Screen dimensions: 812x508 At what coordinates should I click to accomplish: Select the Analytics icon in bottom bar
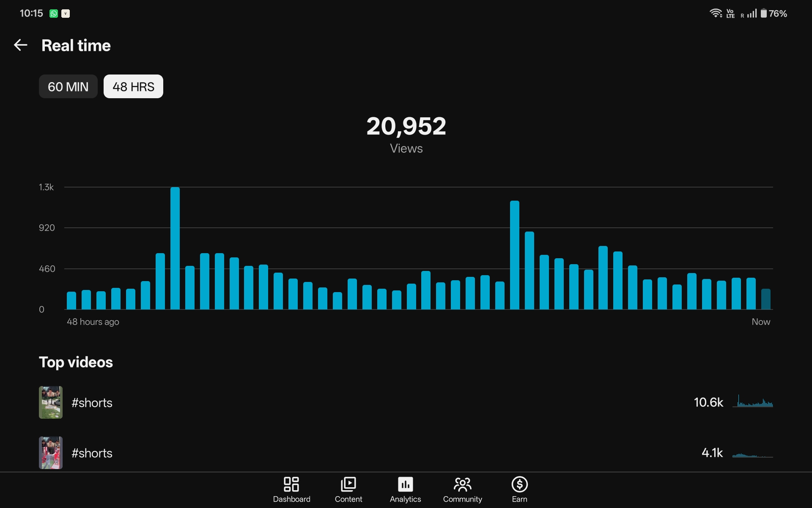405,484
